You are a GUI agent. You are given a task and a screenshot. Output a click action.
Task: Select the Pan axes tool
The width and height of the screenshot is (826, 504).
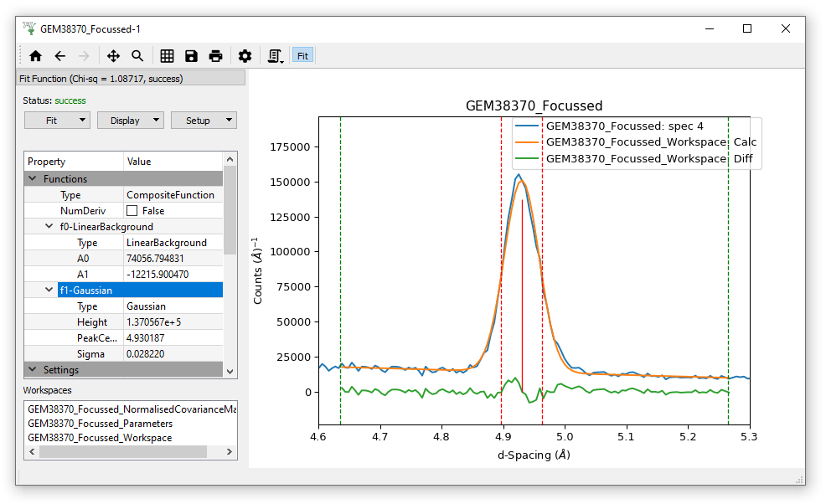[113, 56]
